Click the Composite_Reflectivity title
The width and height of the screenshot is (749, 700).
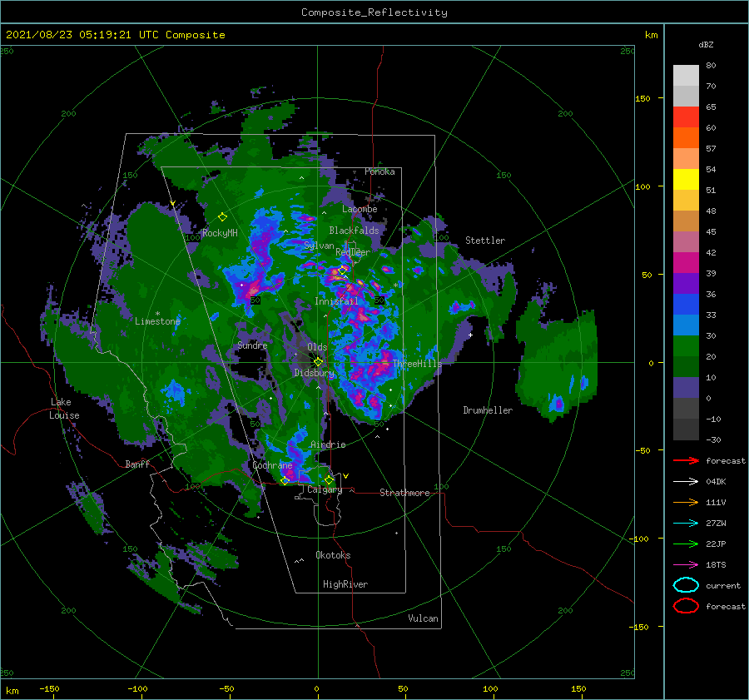pos(374,12)
